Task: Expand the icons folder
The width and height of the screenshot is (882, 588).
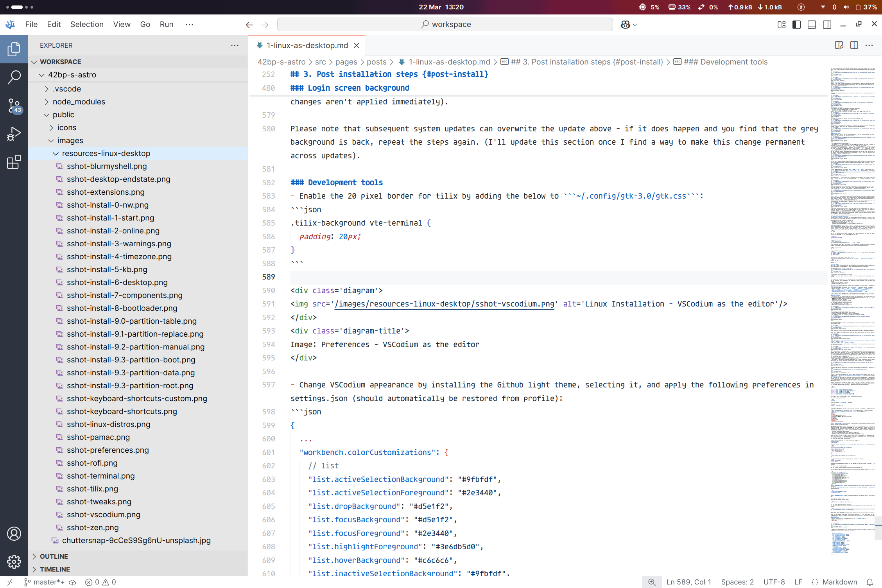Action: click(x=138, y=127)
